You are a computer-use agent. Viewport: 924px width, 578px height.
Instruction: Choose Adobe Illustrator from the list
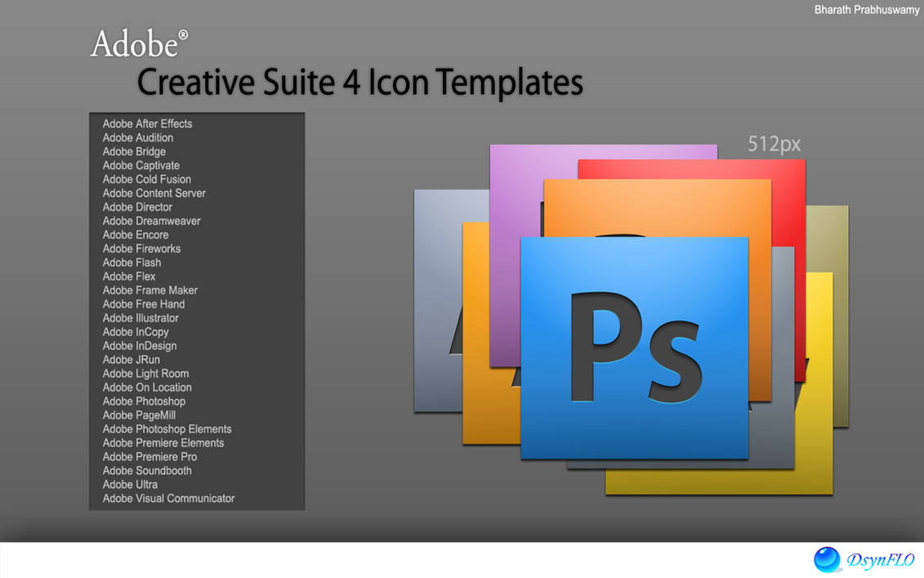click(141, 318)
